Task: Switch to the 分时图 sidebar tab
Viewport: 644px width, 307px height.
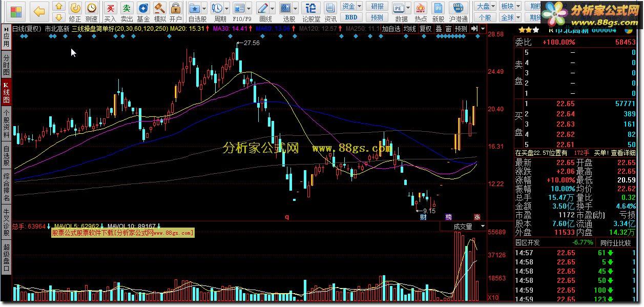Action: [x=6, y=64]
